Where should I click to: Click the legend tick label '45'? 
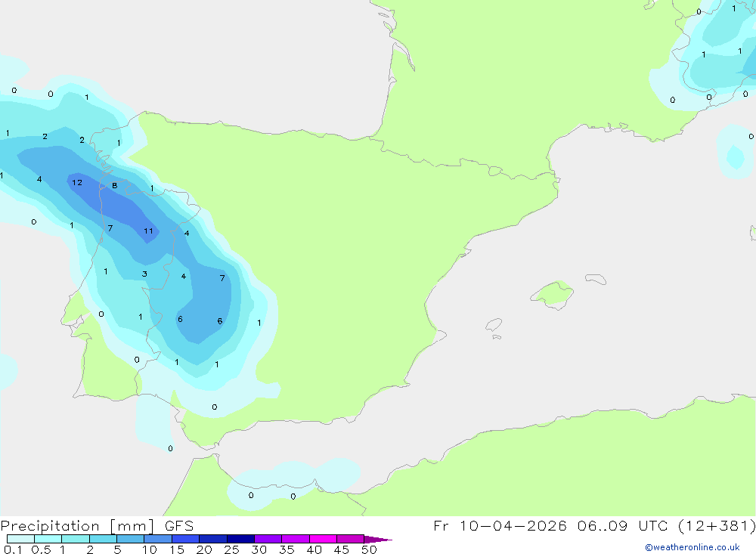pyautogui.click(x=342, y=549)
